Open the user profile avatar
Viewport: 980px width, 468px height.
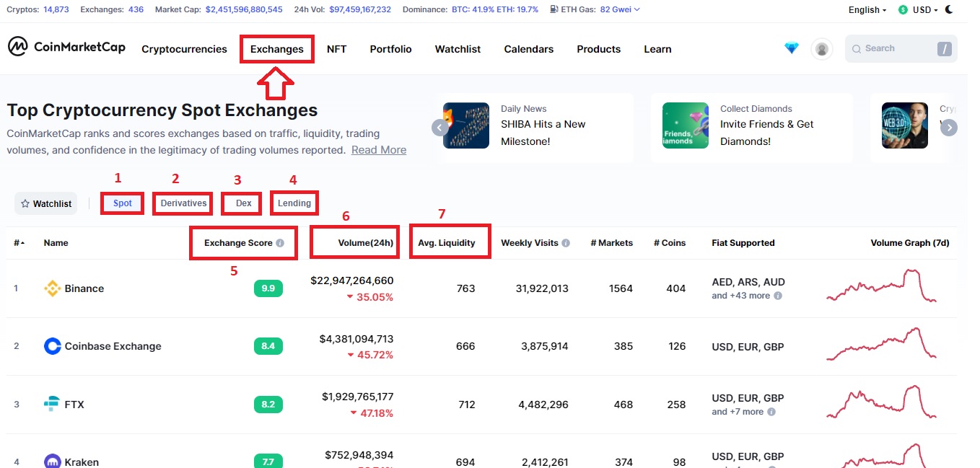[821, 49]
